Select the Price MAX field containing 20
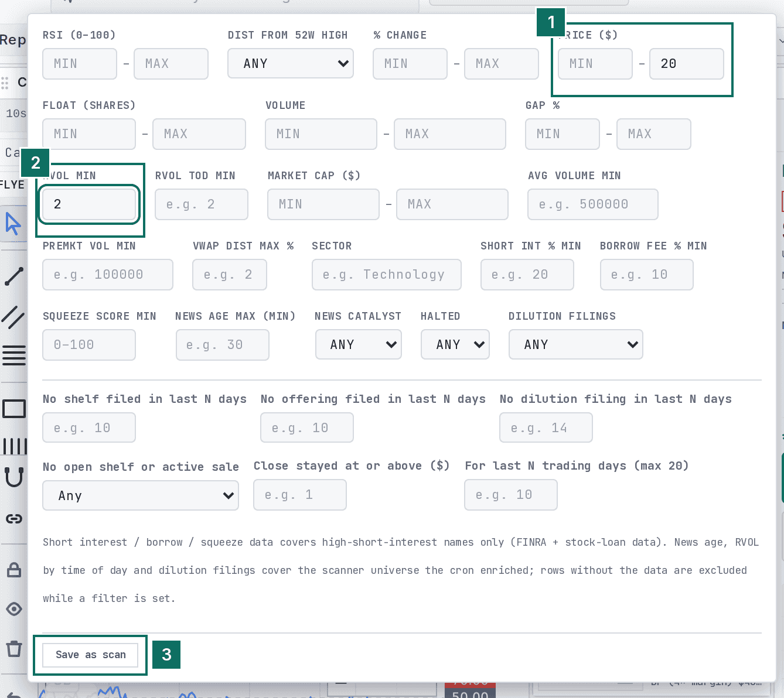The height and width of the screenshot is (698, 784). click(687, 64)
